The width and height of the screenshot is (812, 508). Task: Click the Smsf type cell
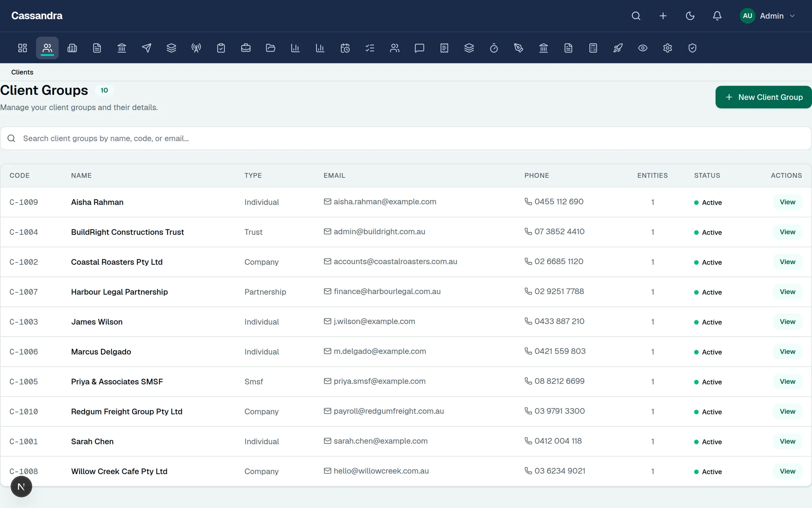(254, 382)
